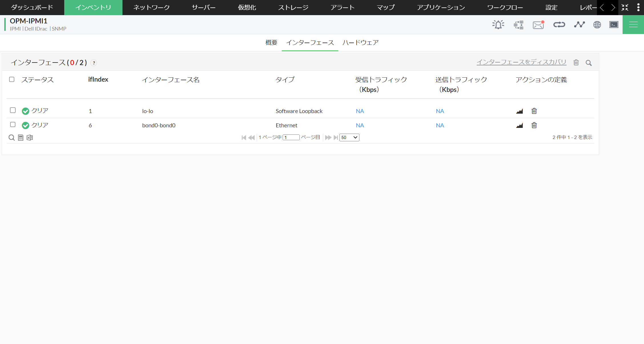The height and width of the screenshot is (344, 644).
Task: Sort by the タイプ column header
Action: (x=285, y=80)
